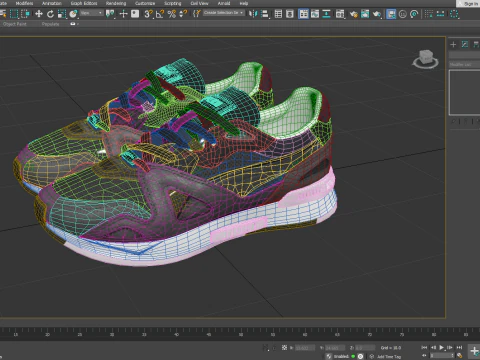The width and height of the screenshot is (480, 360).
Task: Open the Customize menu
Action: tap(145, 3)
